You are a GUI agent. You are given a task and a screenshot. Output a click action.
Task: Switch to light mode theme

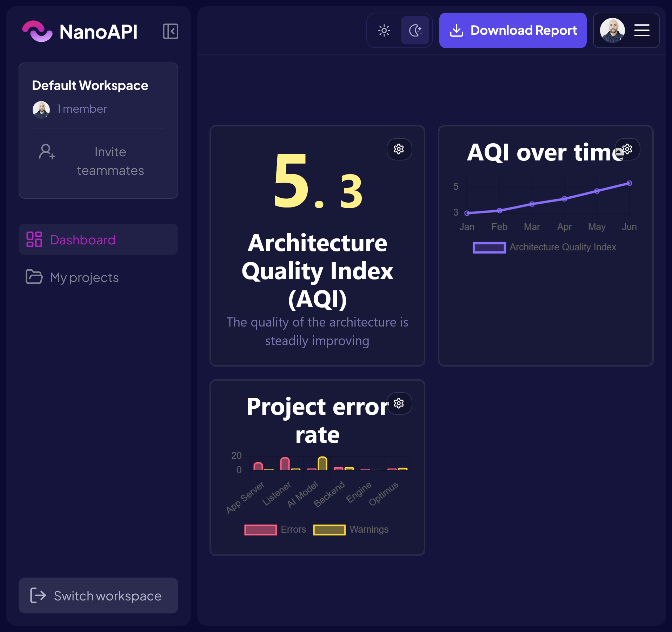click(x=384, y=31)
